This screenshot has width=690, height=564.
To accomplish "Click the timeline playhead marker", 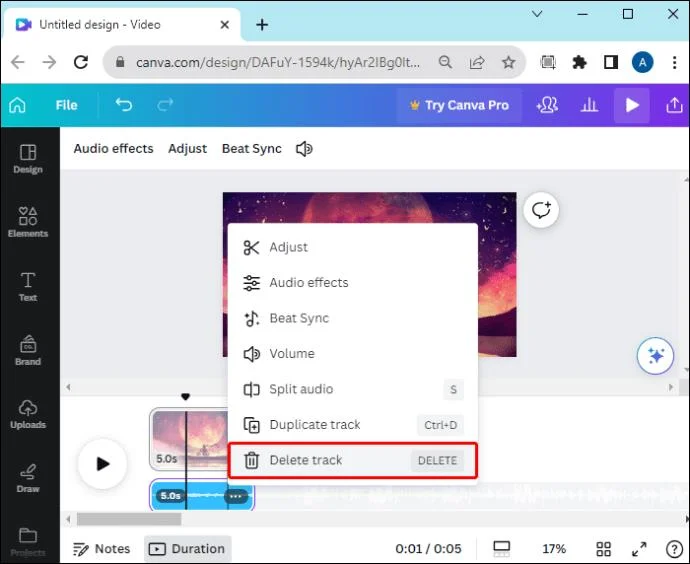I will 186,397.
